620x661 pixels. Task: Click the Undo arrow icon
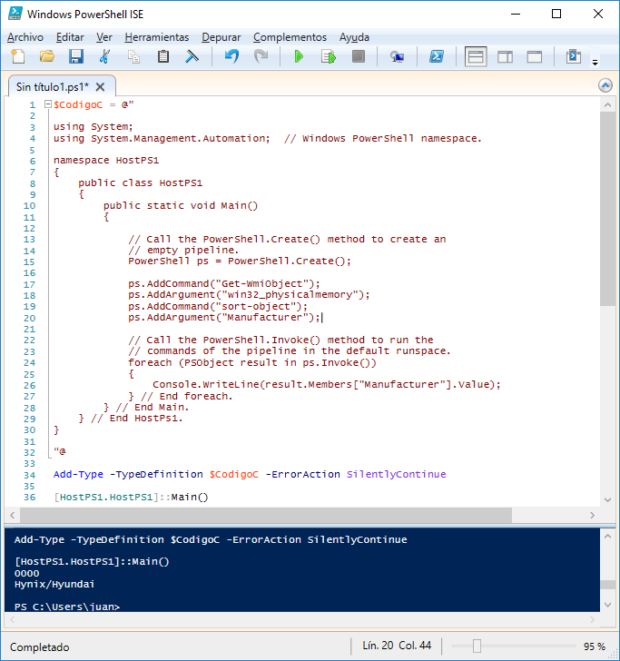[232, 57]
